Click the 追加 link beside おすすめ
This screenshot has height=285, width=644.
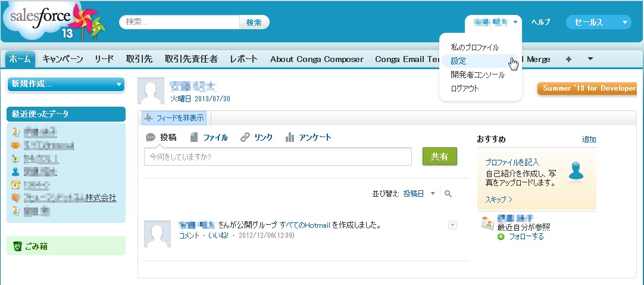click(x=589, y=140)
